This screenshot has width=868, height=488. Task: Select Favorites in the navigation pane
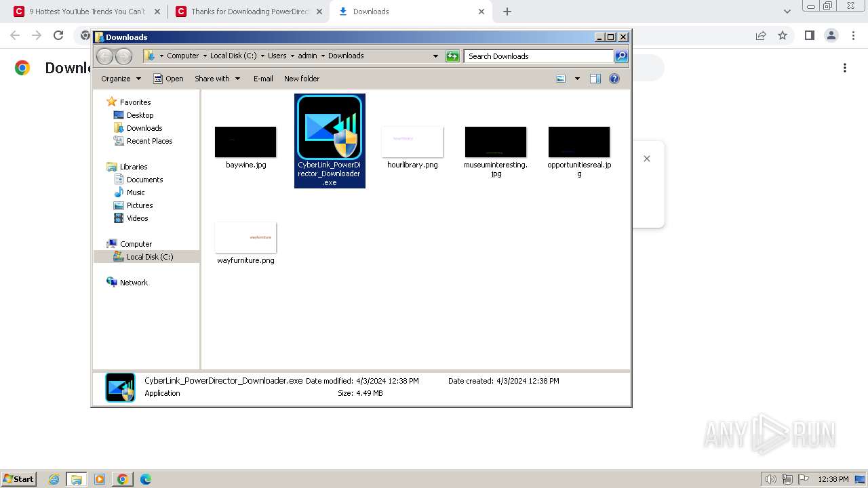(x=135, y=102)
